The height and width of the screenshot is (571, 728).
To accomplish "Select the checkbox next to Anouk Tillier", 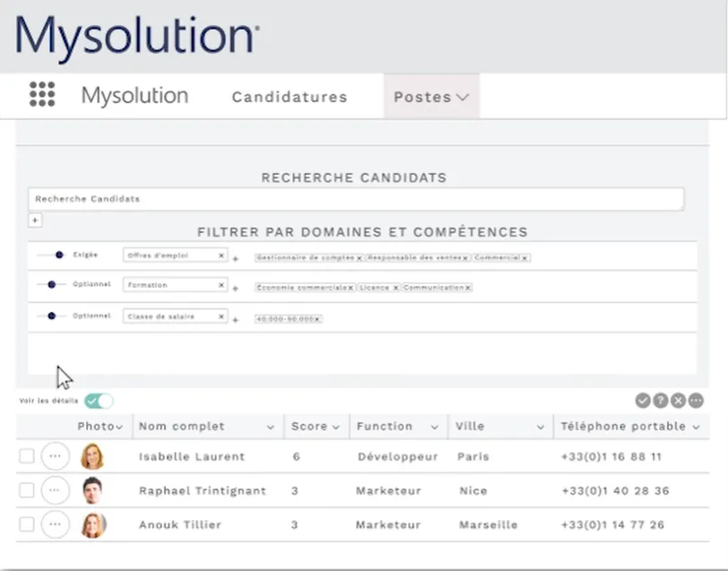I will (x=26, y=524).
